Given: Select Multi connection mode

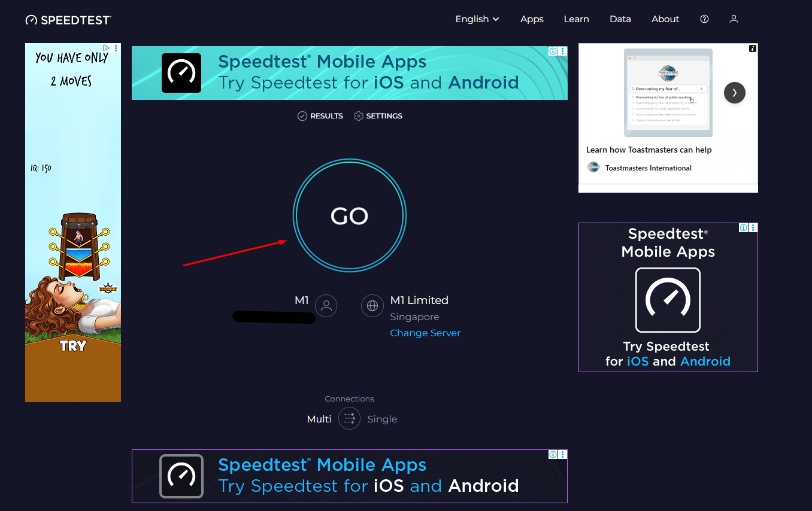Looking at the screenshot, I should point(319,419).
